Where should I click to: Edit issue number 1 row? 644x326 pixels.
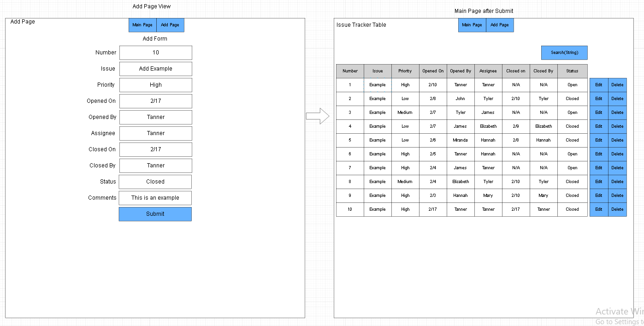(x=599, y=85)
